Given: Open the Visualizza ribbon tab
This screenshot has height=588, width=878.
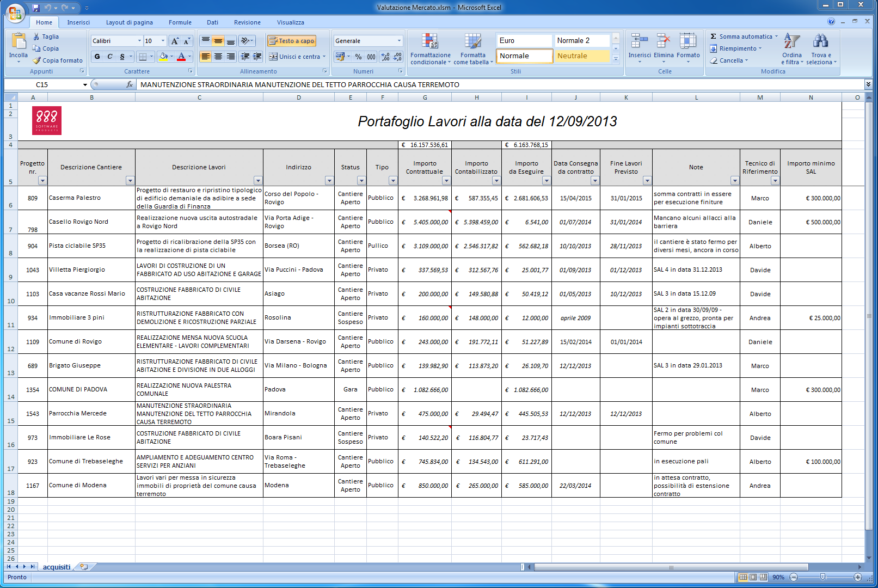Looking at the screenshot, I should click(290, 22).
